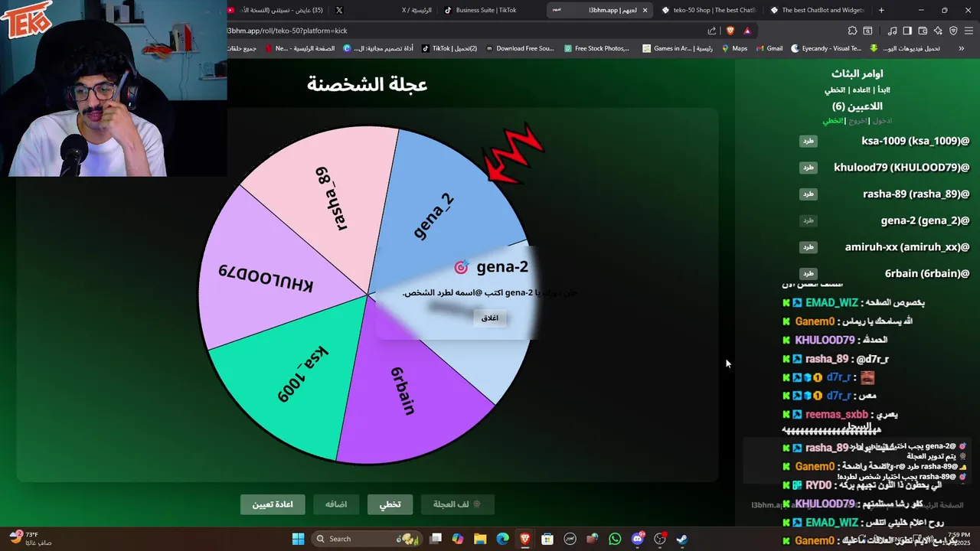Open the Maps bookmark
This screenshot has width=980, height=551.
pyautogui.click(x=733, y=48)
